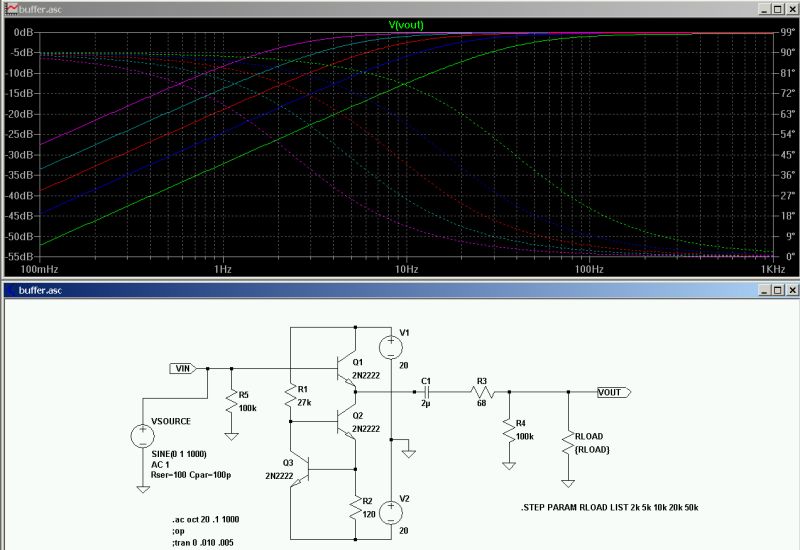
Task: Maximize the schematic window buffer.asc
Action: coord(777,290)
